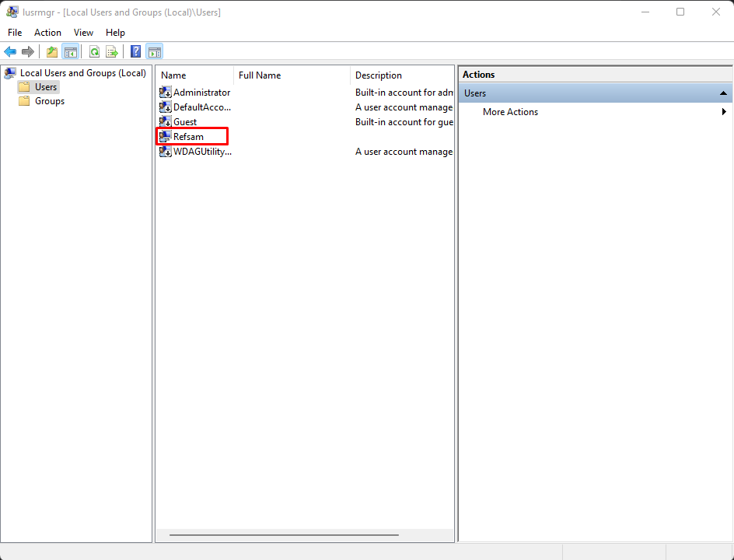Expand More Actions in the Actions pane
734x560 pixels.
(510, 111)
